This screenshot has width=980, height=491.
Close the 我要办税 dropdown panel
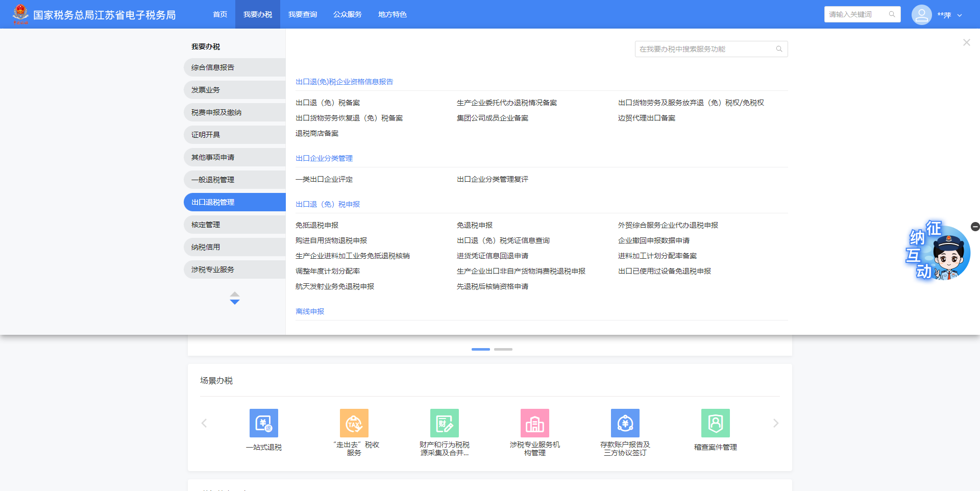coord(966,42)
